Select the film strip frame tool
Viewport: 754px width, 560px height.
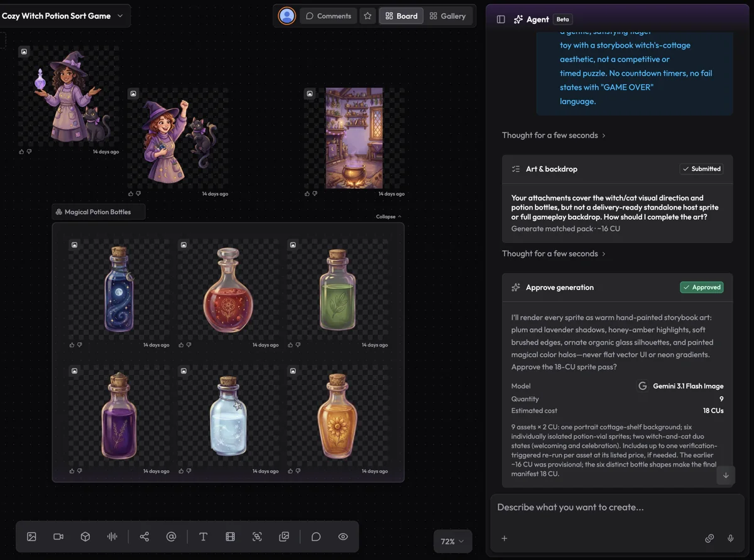tap(230, 537)
